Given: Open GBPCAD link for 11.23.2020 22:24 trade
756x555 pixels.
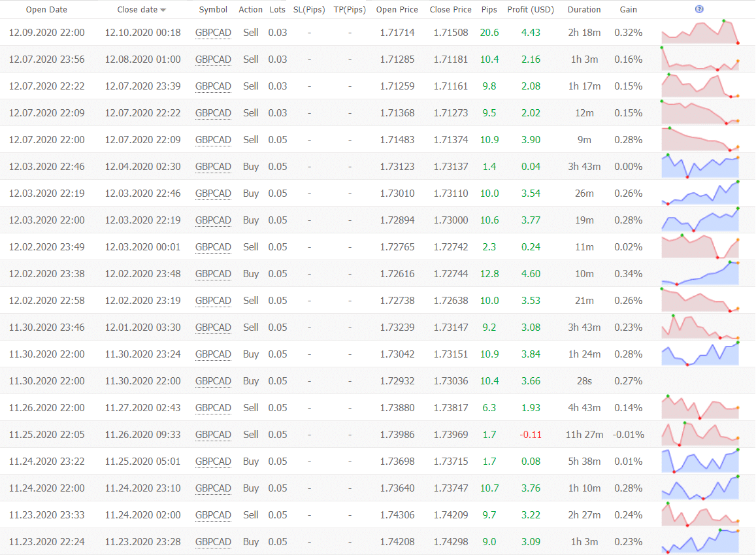Looking at the screenshot, I should (x=213, y=542).
